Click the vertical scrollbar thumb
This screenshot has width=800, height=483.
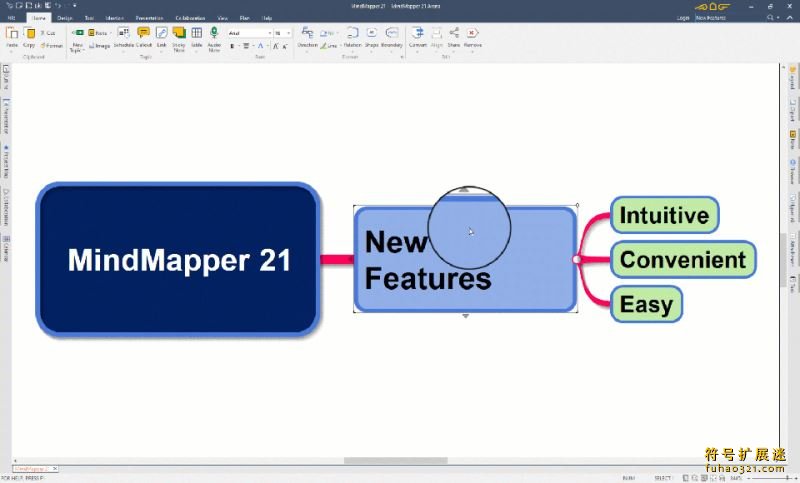pos(783,260)
